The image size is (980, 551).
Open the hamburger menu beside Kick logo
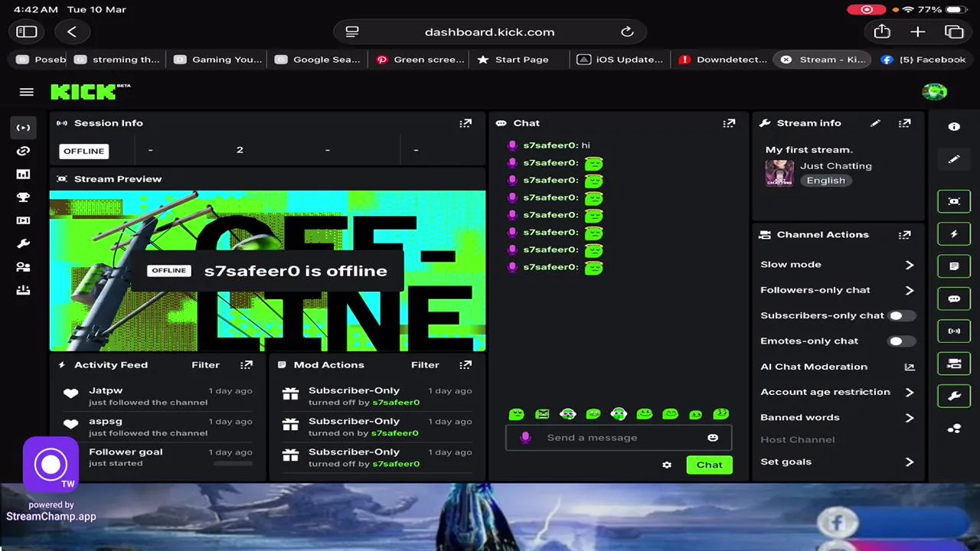pos(27,92)
